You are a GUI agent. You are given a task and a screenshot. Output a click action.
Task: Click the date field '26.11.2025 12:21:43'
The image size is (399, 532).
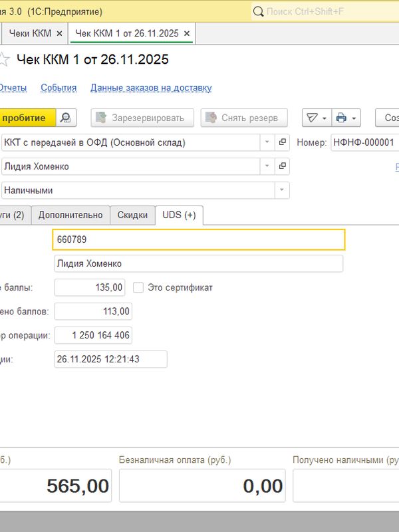pos(110,359)
